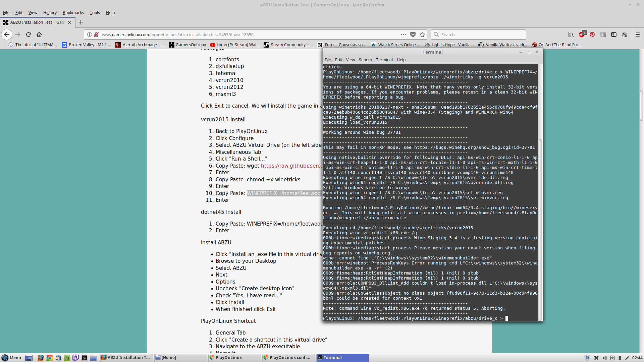The image size is (644, 362).
Task: Launch the Twitch app from taskbar launcher
Action: pyautogui.click(x=75, y=358)
